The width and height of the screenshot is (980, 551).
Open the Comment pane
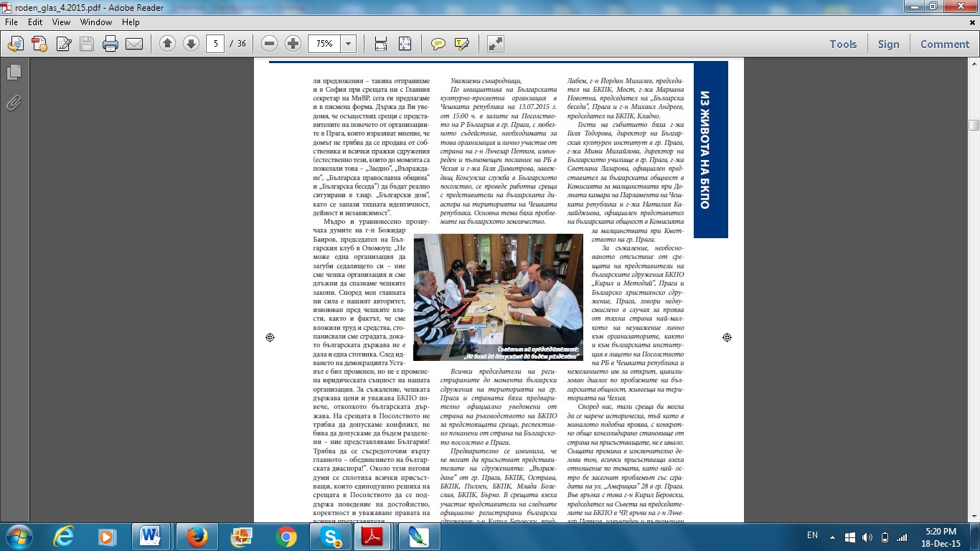point(944,44)
